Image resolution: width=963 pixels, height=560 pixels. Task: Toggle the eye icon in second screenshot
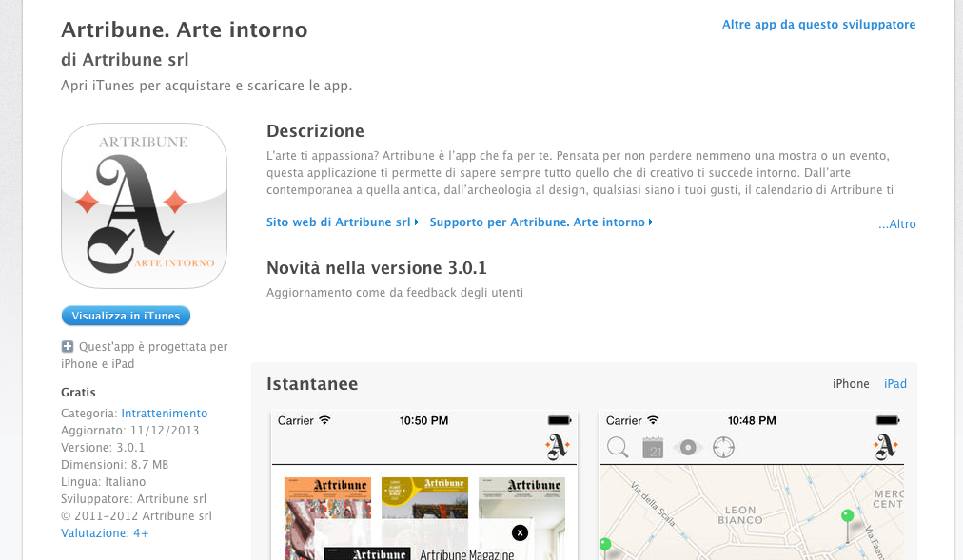(x=688, y=447)
